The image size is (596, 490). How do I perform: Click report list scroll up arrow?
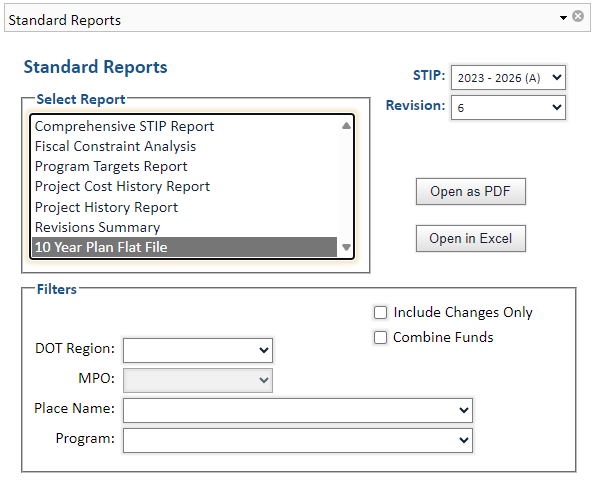(x=346, y=126)
